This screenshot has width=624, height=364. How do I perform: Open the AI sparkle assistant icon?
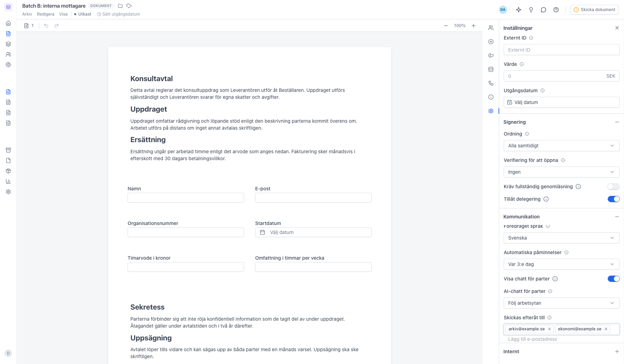pos(519,10)
